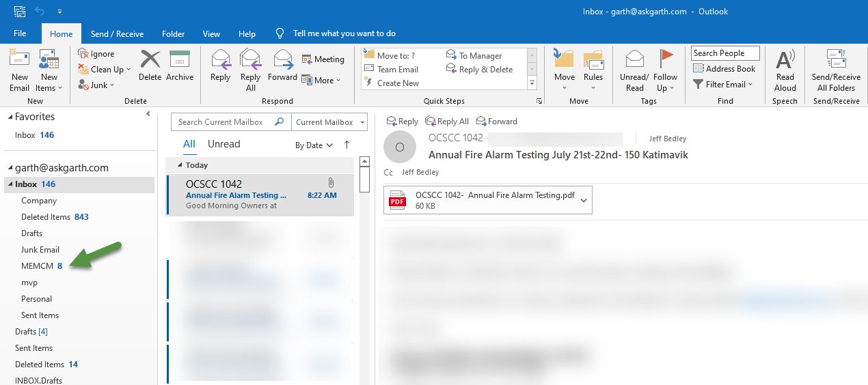
Task: Reply using the ribbon Reply icon
Action: click(220, 66)
